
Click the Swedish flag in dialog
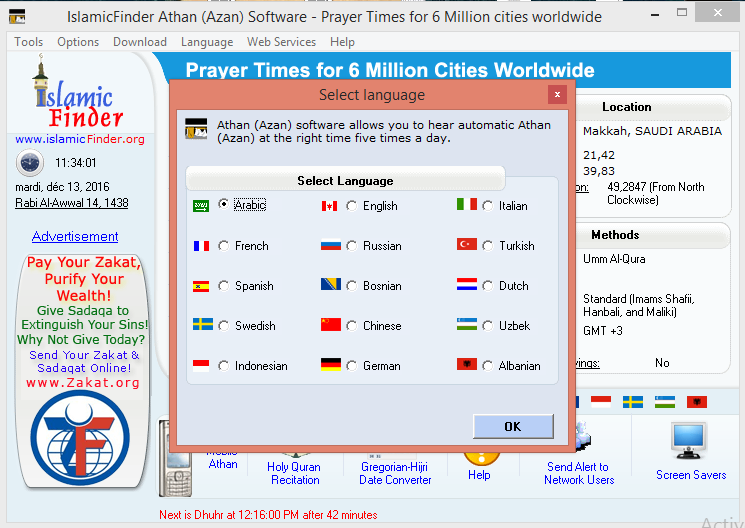click(x=203, y=324)
